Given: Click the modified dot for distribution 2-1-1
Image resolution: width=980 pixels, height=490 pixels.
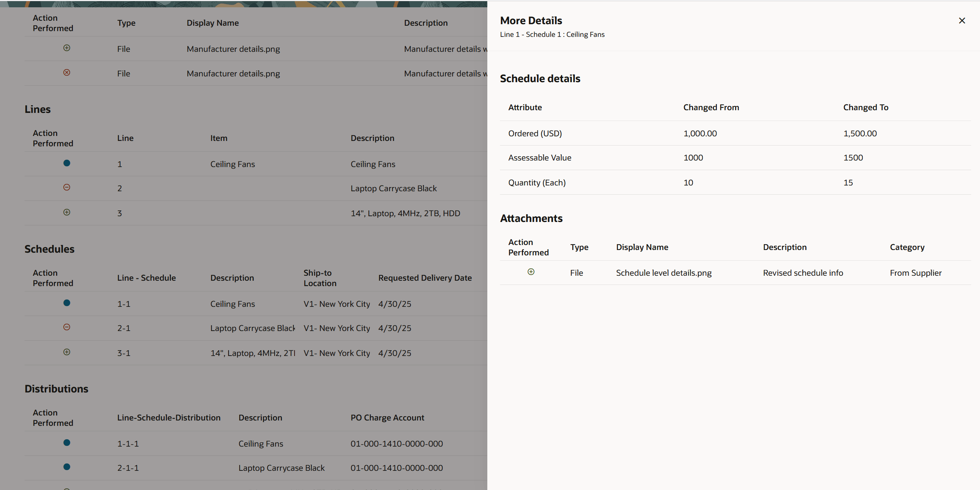Looking at the screenshot, I should click(67, 467).
